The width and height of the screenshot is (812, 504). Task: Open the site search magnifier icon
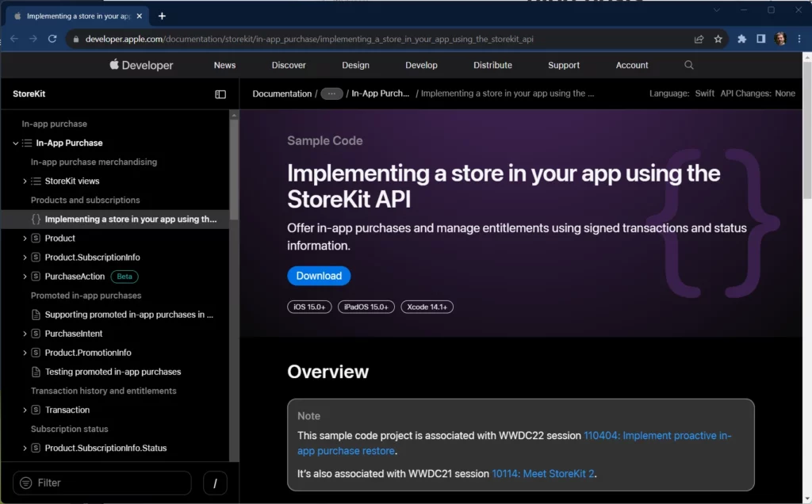pos(689,65)
